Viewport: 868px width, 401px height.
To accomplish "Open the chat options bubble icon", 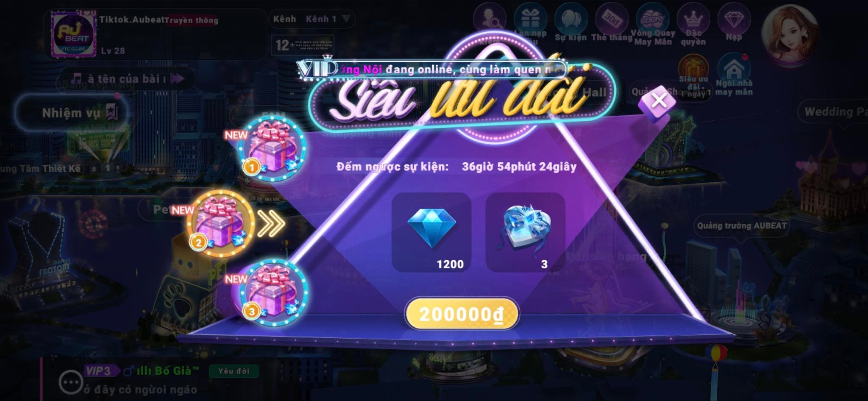I will click(x=70, y=382).
